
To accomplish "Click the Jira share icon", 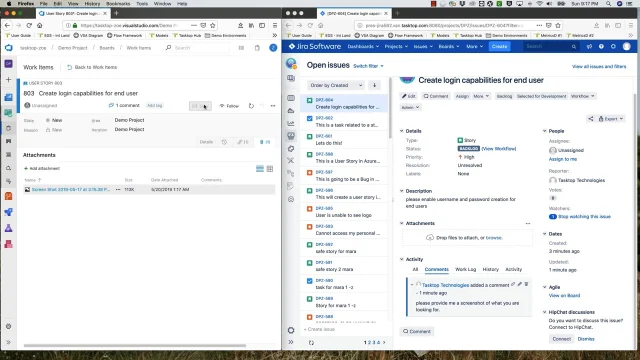I will [591, 119].
